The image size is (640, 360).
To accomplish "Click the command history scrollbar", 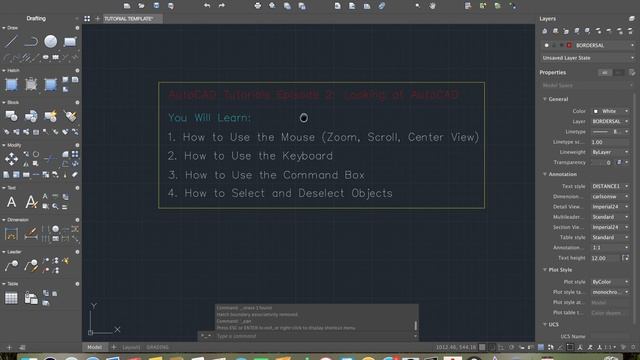I will pyautogui.click(x=416, y=325).
